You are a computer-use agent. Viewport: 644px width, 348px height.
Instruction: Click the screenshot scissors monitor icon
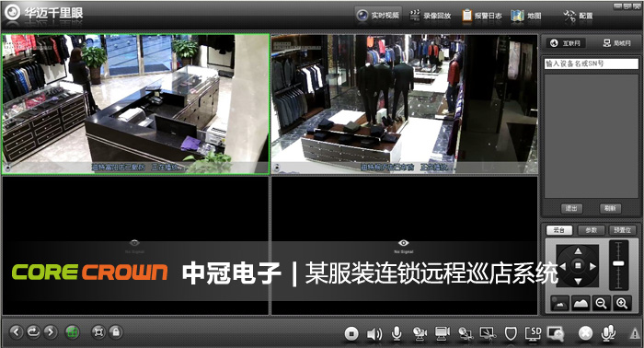488,333
